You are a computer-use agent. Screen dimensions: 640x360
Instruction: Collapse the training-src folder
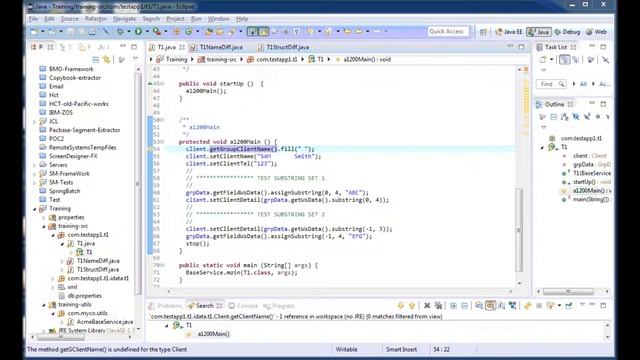tap(44, 226)
